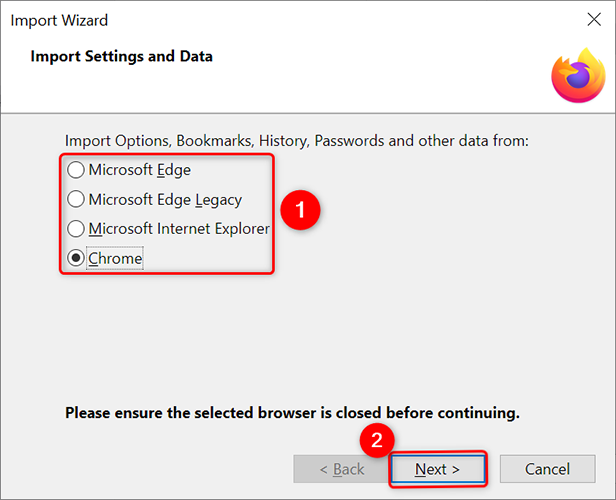Cancel the Import Wizard
The width and height of the screenshot is (616, 500).
pos(547,469)
